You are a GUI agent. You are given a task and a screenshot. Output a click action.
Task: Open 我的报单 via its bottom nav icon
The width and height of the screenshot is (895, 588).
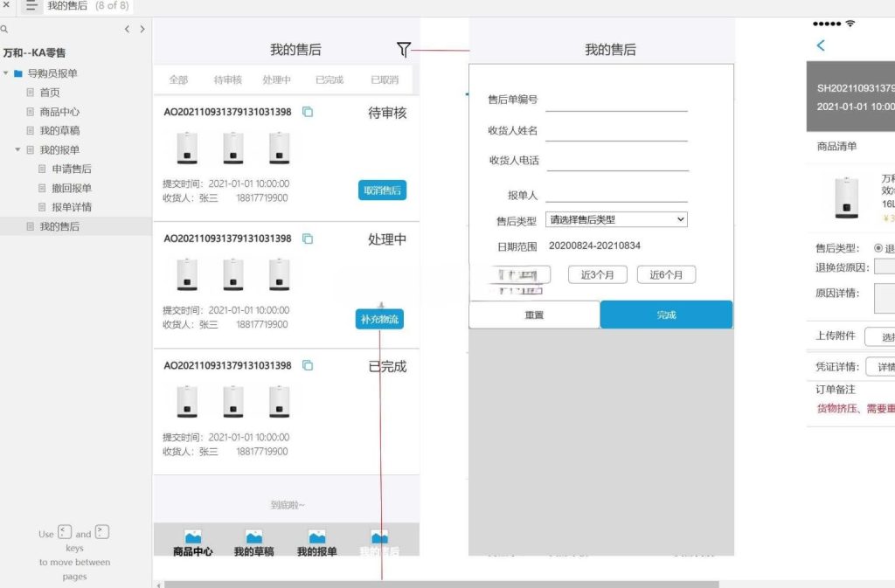[316, 536]
